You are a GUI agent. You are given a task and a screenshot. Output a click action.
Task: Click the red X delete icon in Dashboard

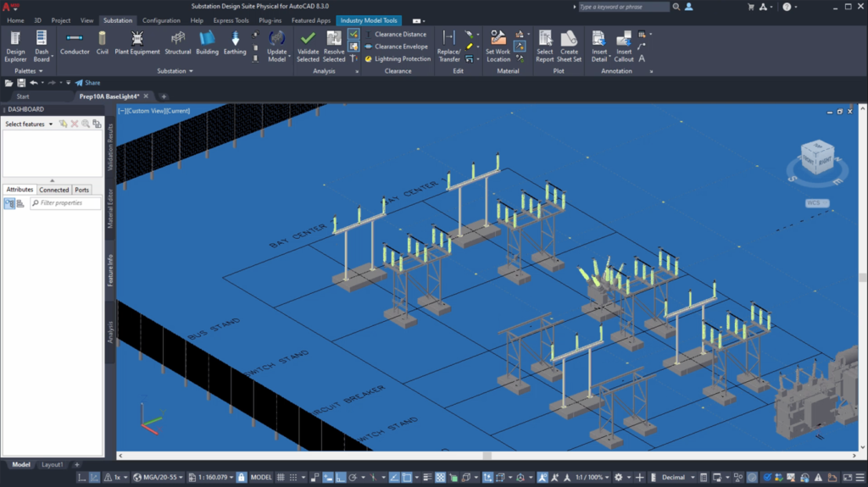pos(75,124)
